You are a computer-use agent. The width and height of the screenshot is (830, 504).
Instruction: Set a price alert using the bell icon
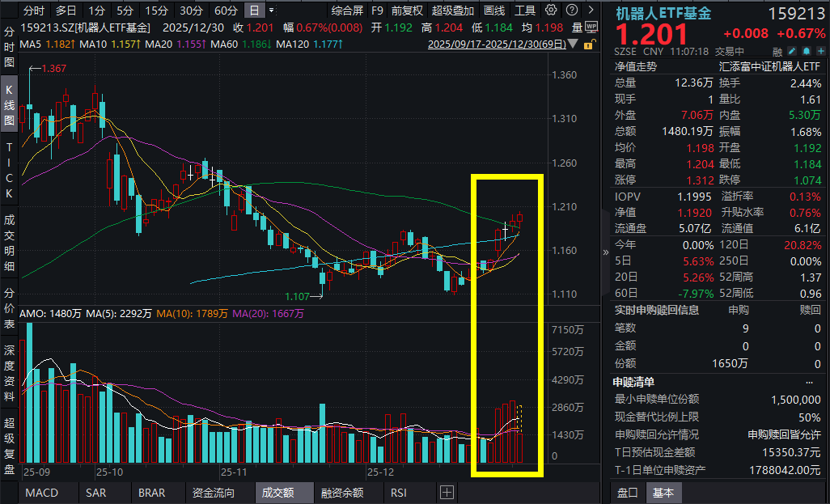point(806,50)
